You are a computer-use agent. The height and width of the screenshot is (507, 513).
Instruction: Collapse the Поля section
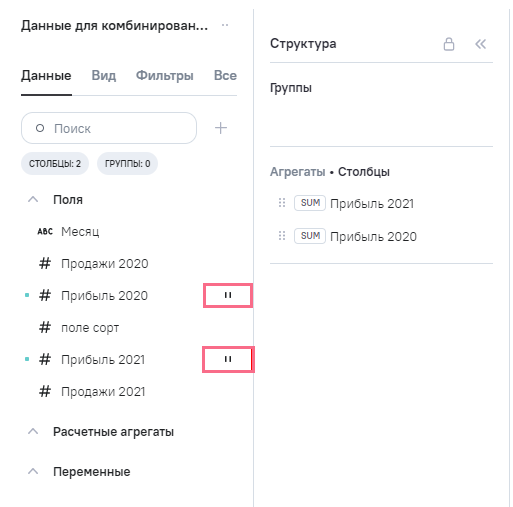pyautogui.click(x=33, y=199)
